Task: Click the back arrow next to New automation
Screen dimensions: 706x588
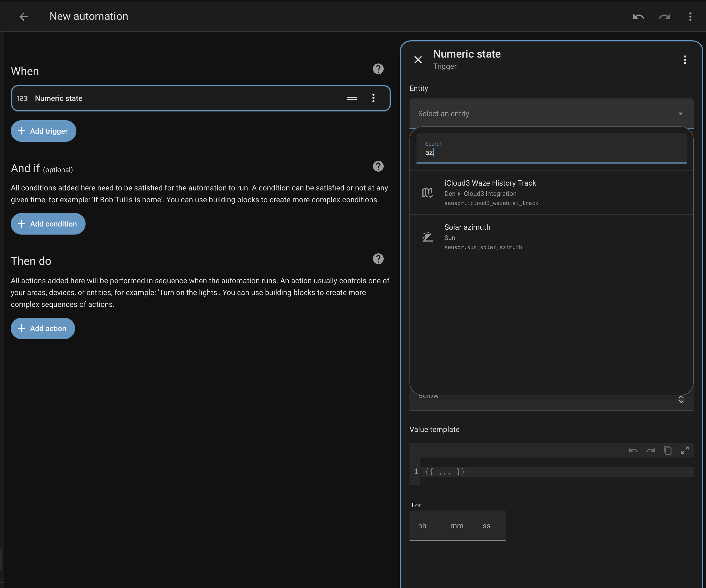Action: pyautogui.click(x=23, y=16)
